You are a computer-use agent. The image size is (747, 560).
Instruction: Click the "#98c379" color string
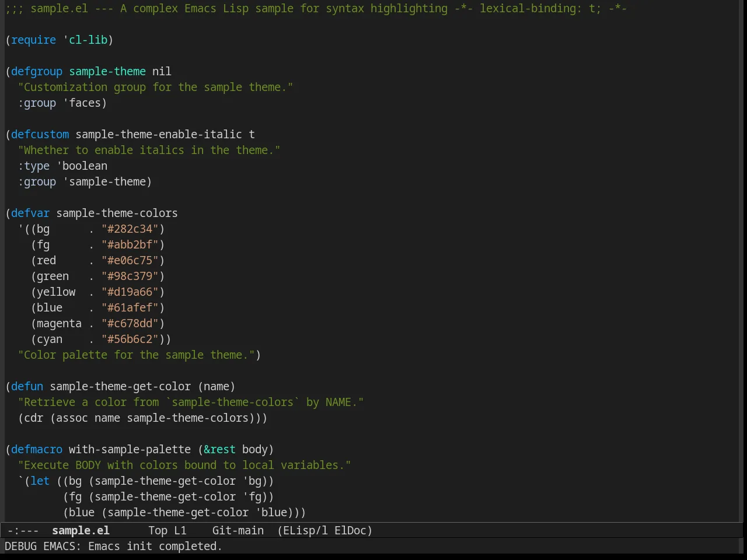tap(130, 276)
